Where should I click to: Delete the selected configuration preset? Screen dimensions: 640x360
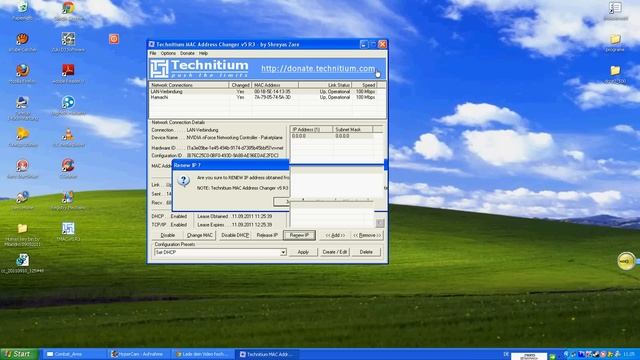click(366, 252)
